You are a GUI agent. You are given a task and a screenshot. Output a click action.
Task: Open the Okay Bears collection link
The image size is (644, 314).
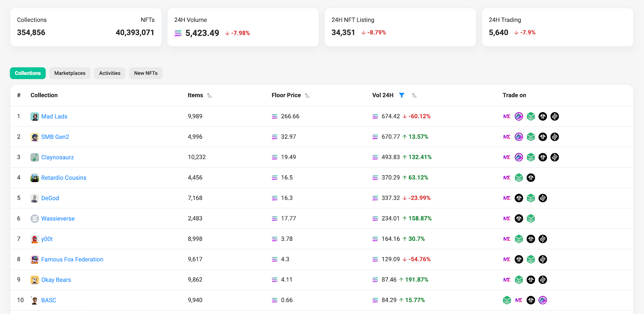coord(56,280)
